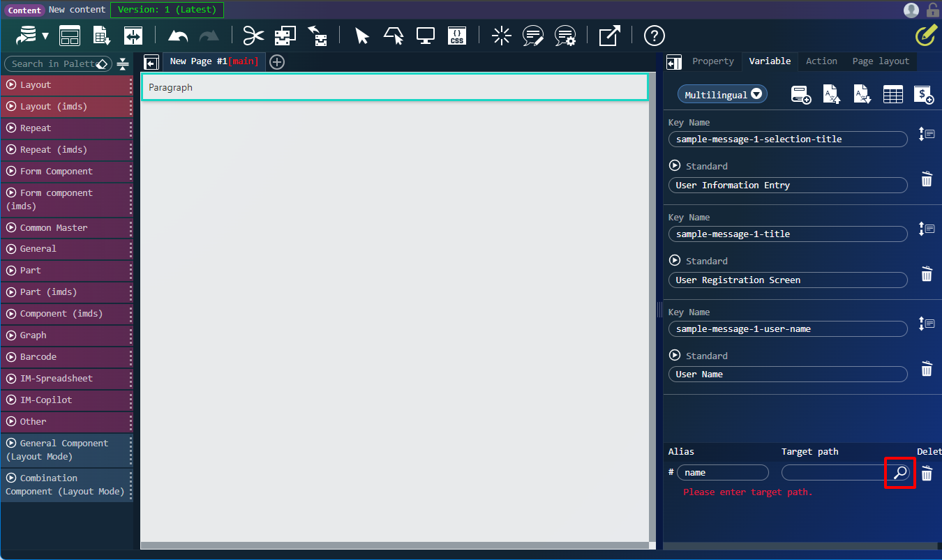Click the target path search button
The image size is (942, 560).
[900, 472]
